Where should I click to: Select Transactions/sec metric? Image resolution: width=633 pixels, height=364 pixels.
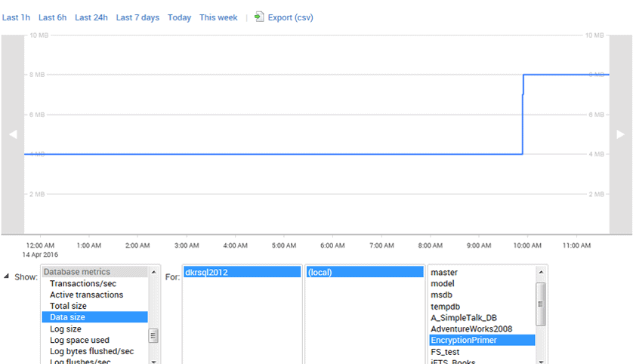click(82, 283)
